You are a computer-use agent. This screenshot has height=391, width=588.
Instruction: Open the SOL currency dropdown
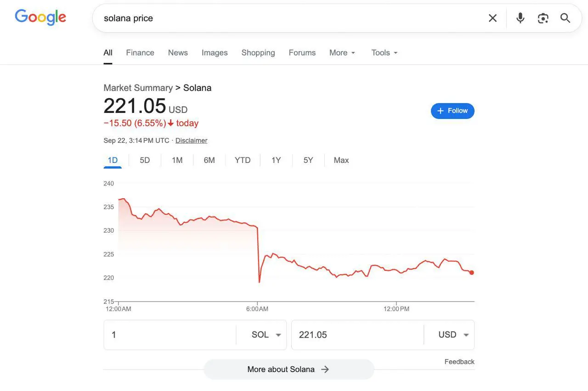266,335
